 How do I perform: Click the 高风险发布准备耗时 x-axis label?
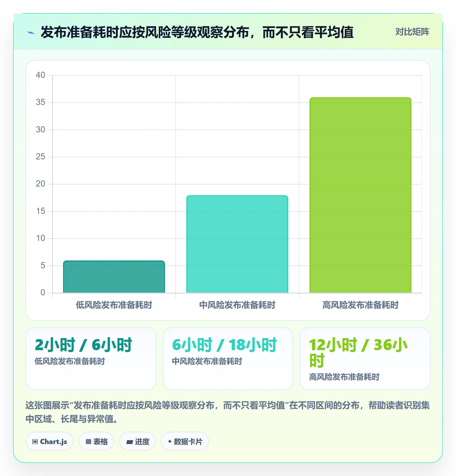tap(360, 305)
